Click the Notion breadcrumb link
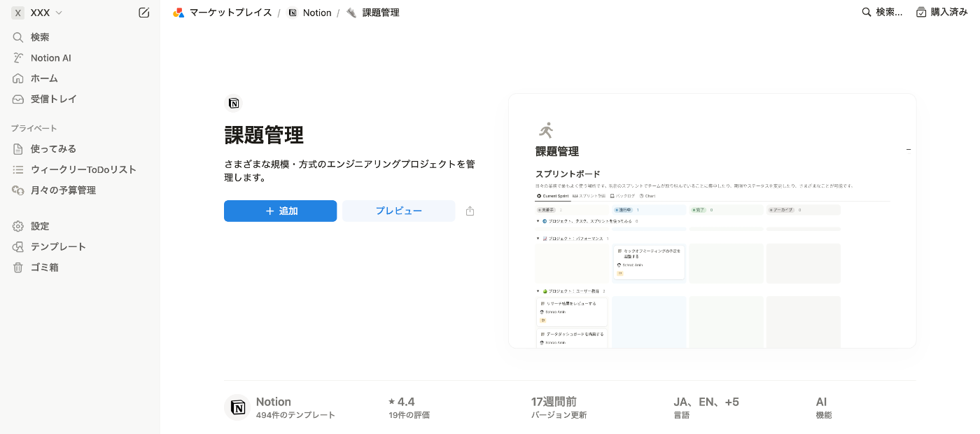 point(317,13)
